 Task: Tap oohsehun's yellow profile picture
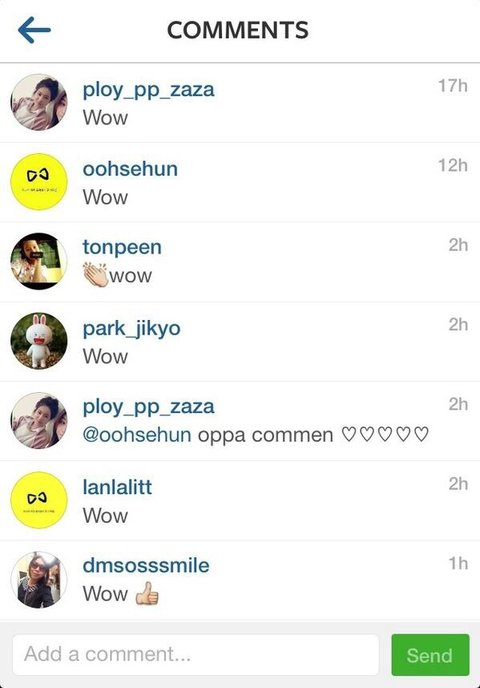(39, 182)
